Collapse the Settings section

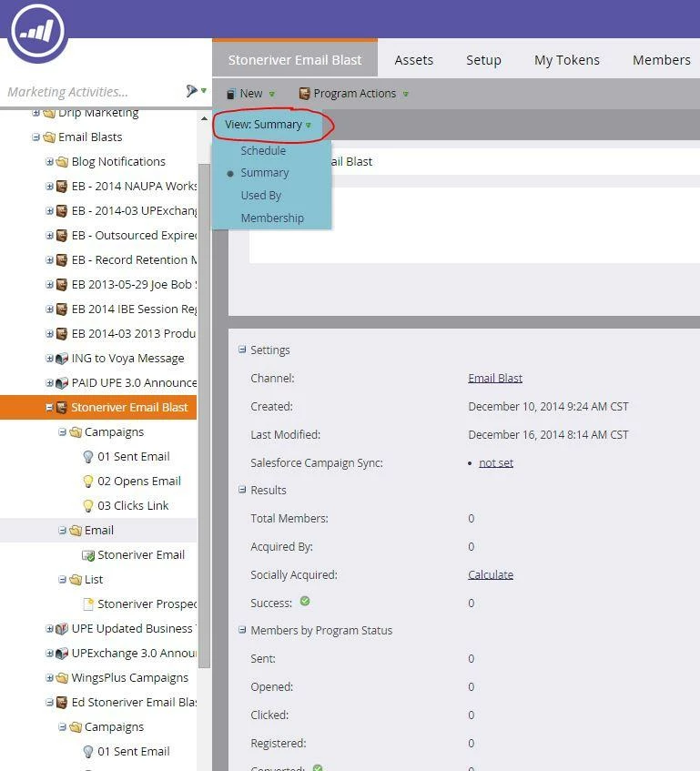(x=242, y=350)
